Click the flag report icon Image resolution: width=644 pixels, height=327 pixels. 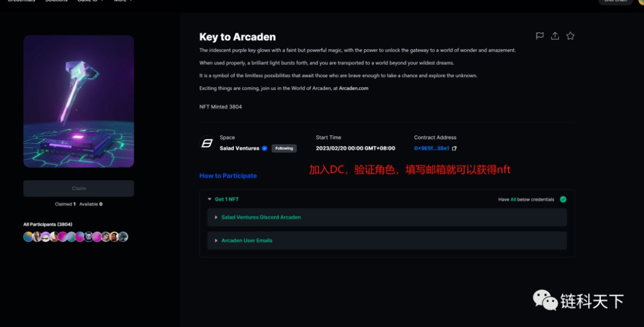pyautogui.click(x=540, y=36)
